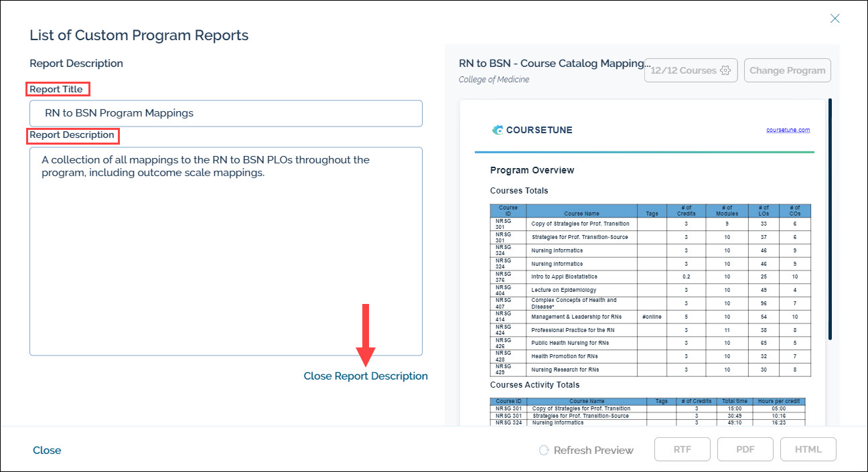This screenshot has width=868, height=472.
Task: Click the preview pane vertical scrollbar
Action: point(830,221)
